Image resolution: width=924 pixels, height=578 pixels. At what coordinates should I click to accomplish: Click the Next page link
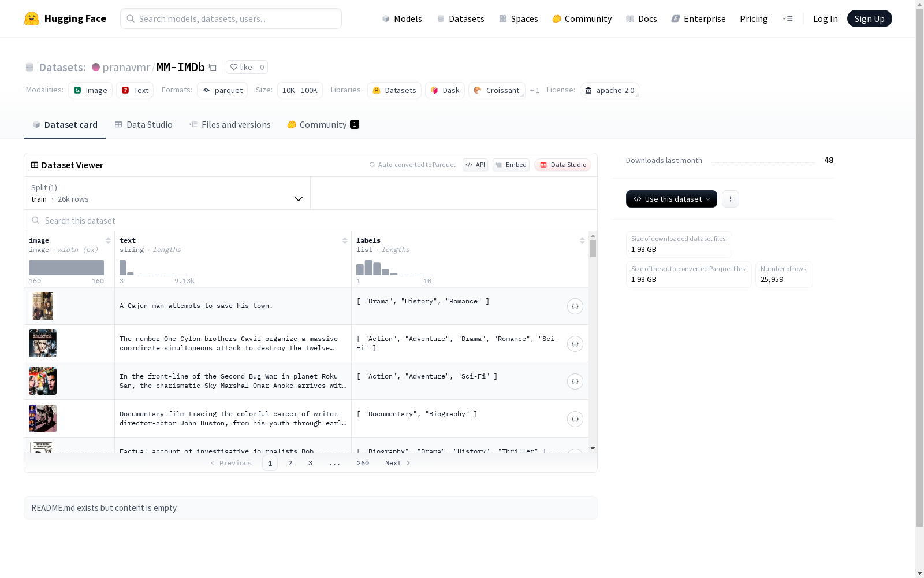click(x=398, y=463)
